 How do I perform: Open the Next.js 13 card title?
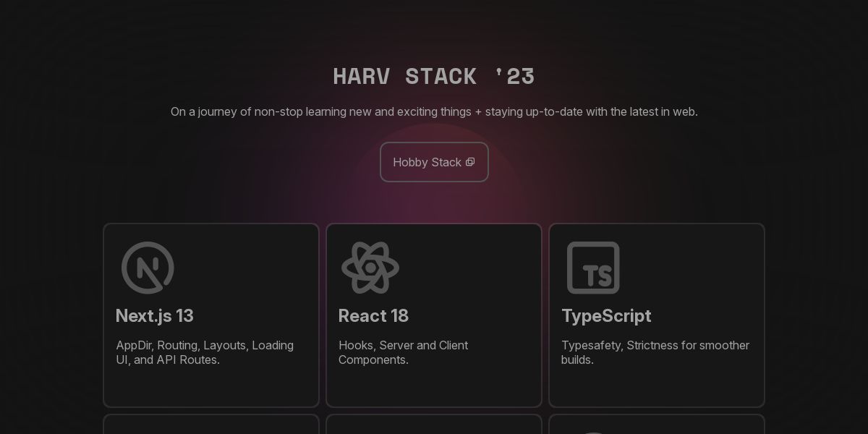[x=155, y=316]
